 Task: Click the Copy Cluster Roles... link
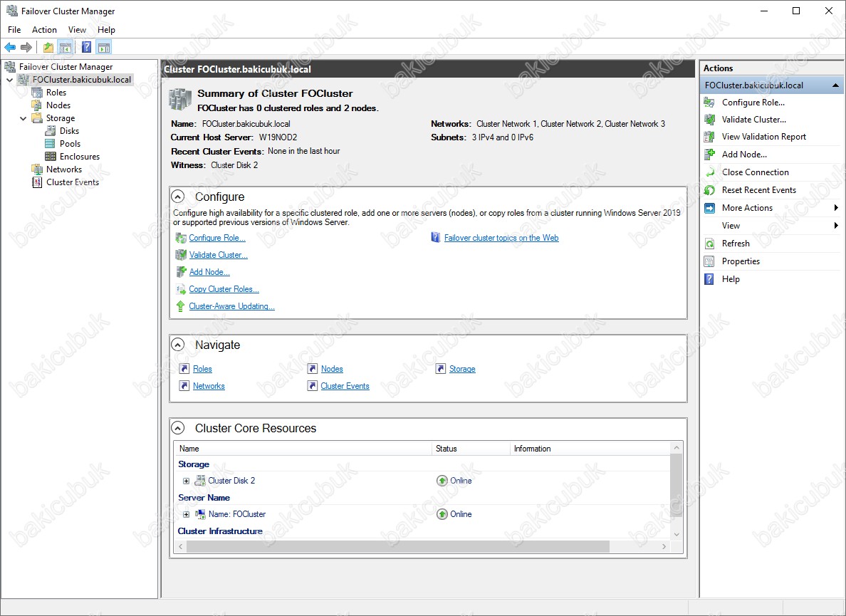click(224, 289)
